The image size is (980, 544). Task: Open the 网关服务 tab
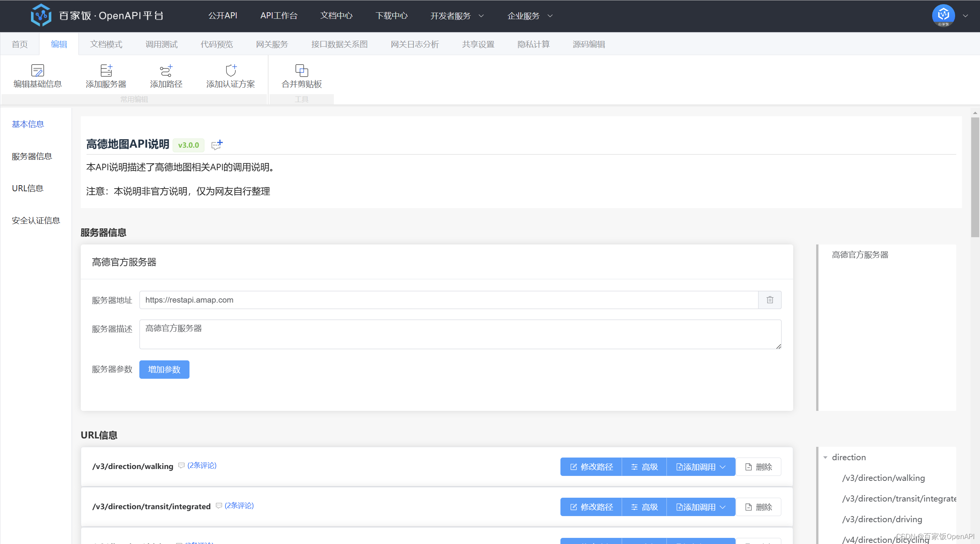point(272,44)
